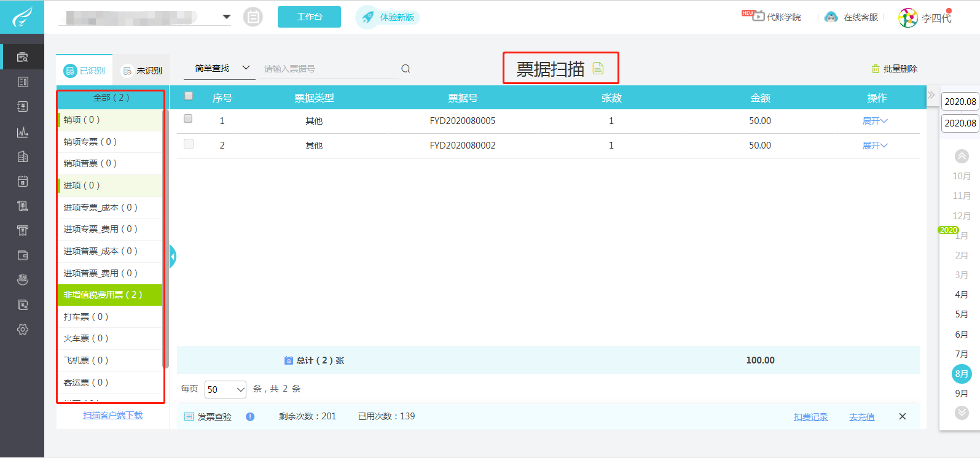This screenshot has height=458, width=980.
Task: Open the 扫描客户端下载 link
Action: [x=112, y=416]
